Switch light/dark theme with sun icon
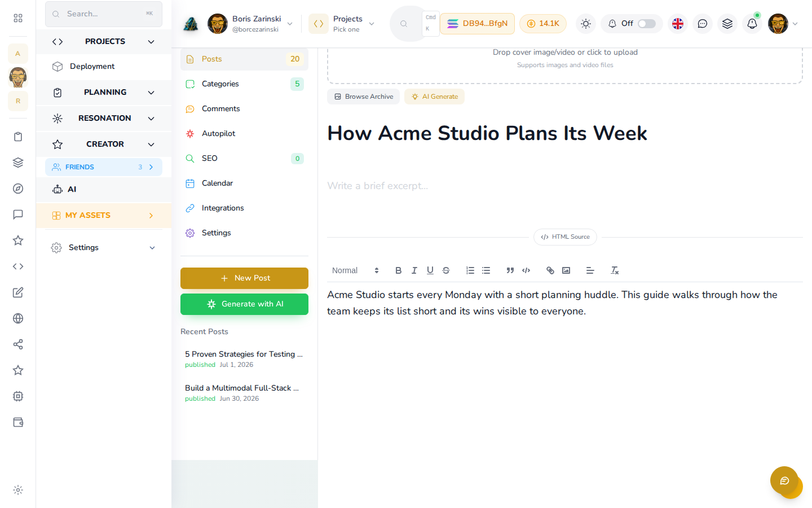This screenshot has width=812, height=508. point(586,24)
